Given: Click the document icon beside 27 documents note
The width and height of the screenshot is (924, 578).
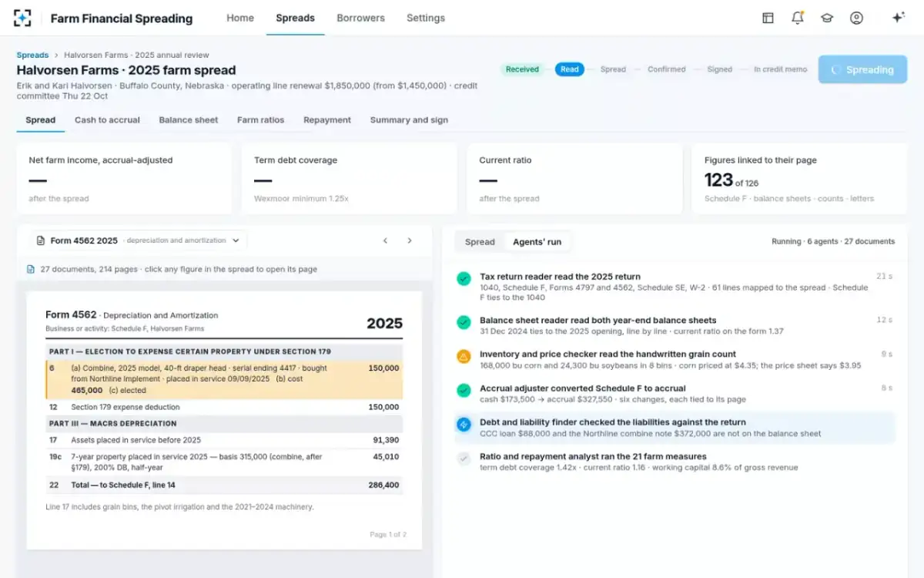Looking at the screenshot, I should [x=31, y=269].
